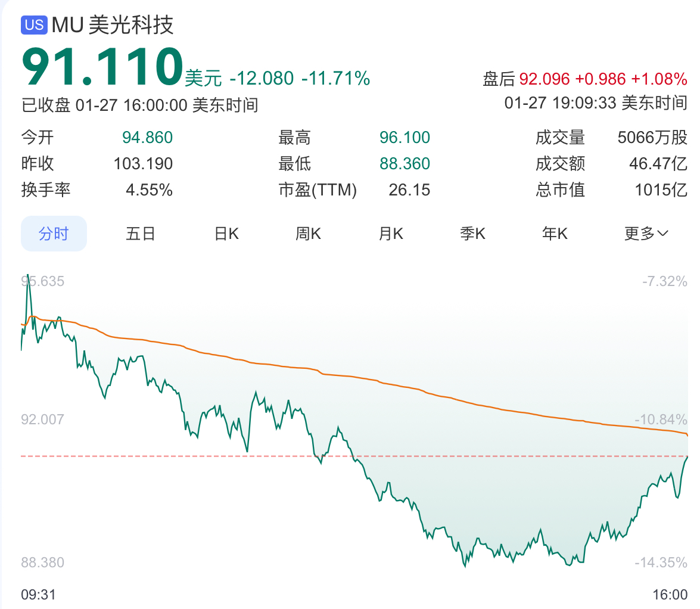Viewport: 700px width, 609px height.
Task: Click the 盘后 after-hours price 92.096
Action: point(544,79)
